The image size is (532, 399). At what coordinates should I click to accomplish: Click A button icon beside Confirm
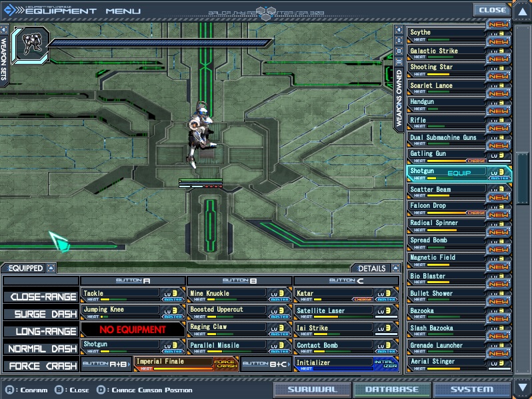[9, 390]
